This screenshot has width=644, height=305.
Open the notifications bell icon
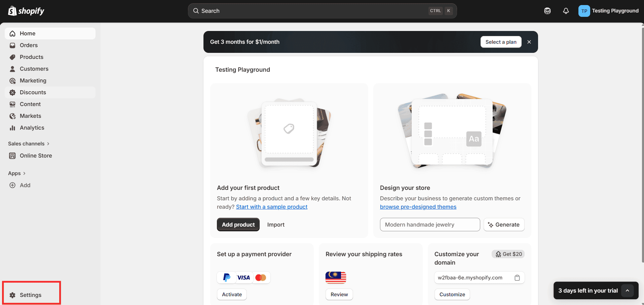[x=566, y=11]
